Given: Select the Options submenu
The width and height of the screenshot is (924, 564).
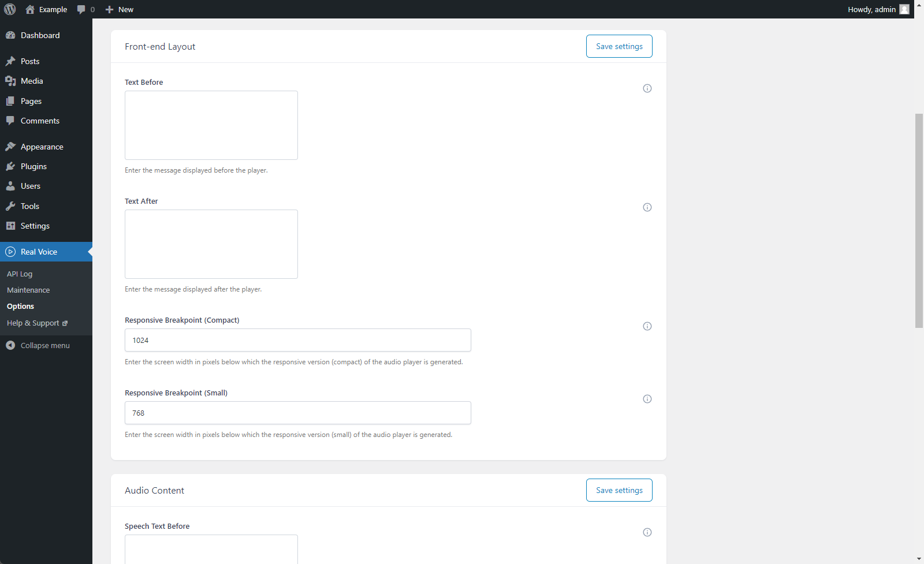Looking at the screenshot, I should pyautogui.click(x=46, y=306).
